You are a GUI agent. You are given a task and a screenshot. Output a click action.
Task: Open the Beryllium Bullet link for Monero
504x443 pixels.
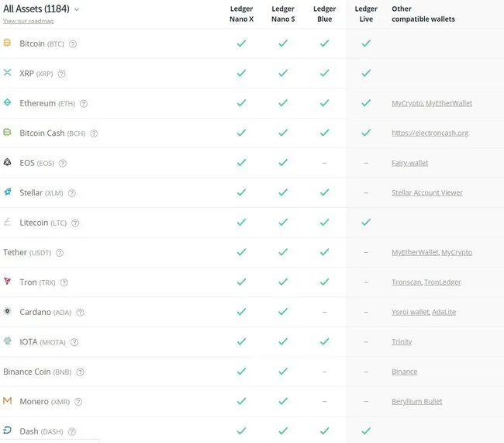[417, 402]
